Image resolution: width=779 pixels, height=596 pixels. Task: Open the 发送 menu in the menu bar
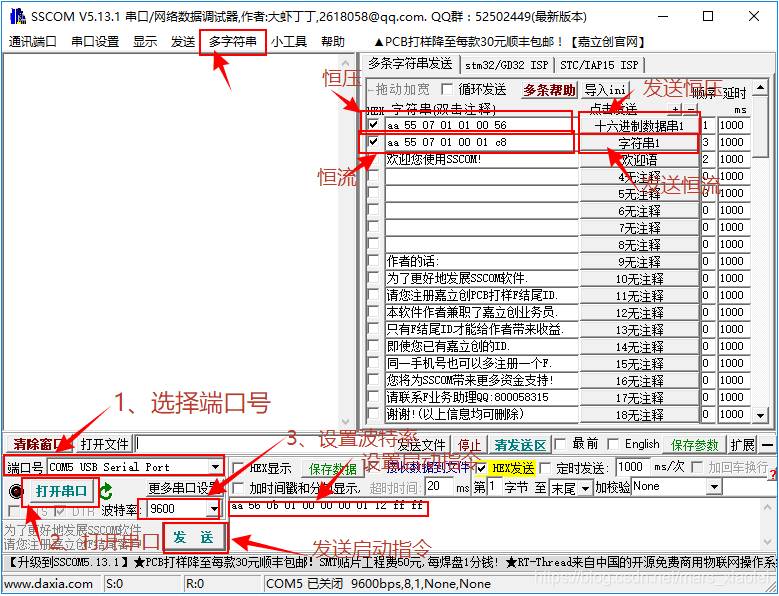(183, 42)
